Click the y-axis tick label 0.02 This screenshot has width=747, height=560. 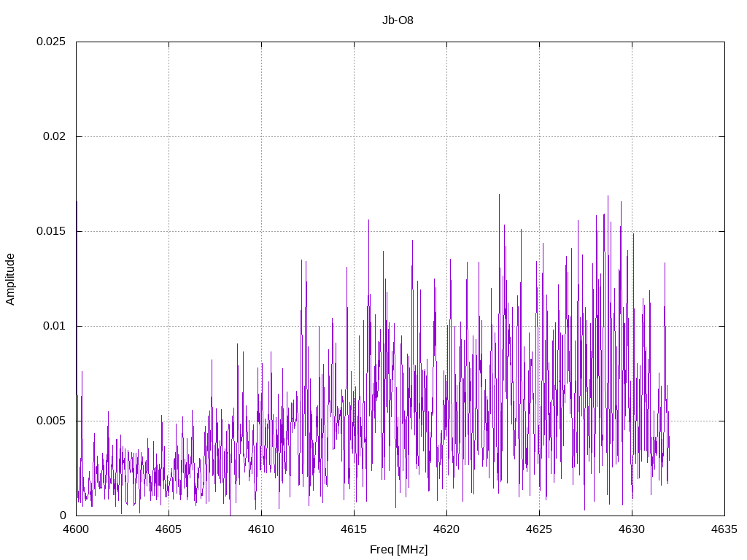pos(54,136)
